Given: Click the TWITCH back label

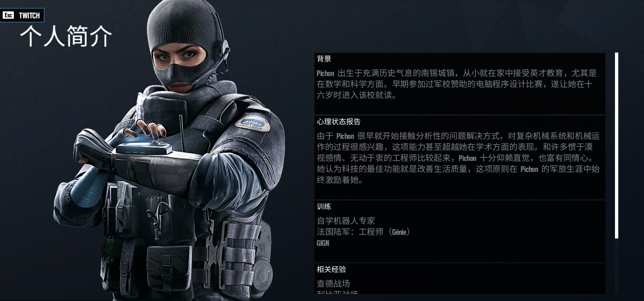Looking at the screenshot, I should point(29,15).
